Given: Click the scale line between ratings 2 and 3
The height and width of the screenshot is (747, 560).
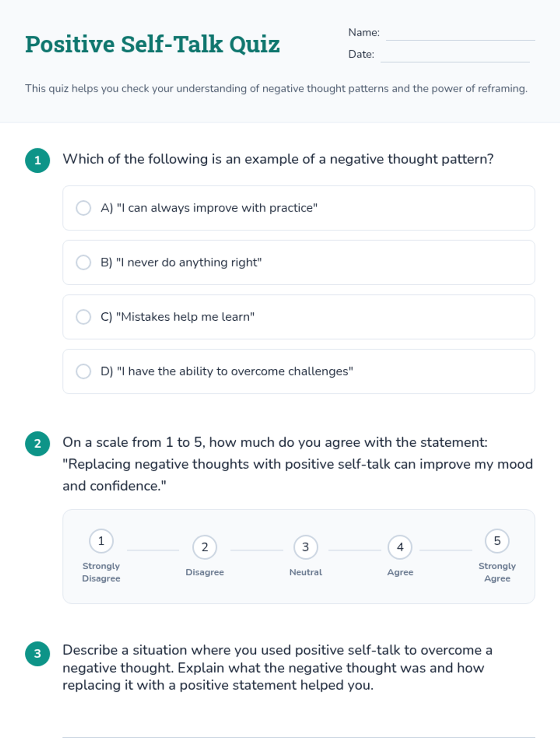Looking at the screenshot, I should pos(256,550).
